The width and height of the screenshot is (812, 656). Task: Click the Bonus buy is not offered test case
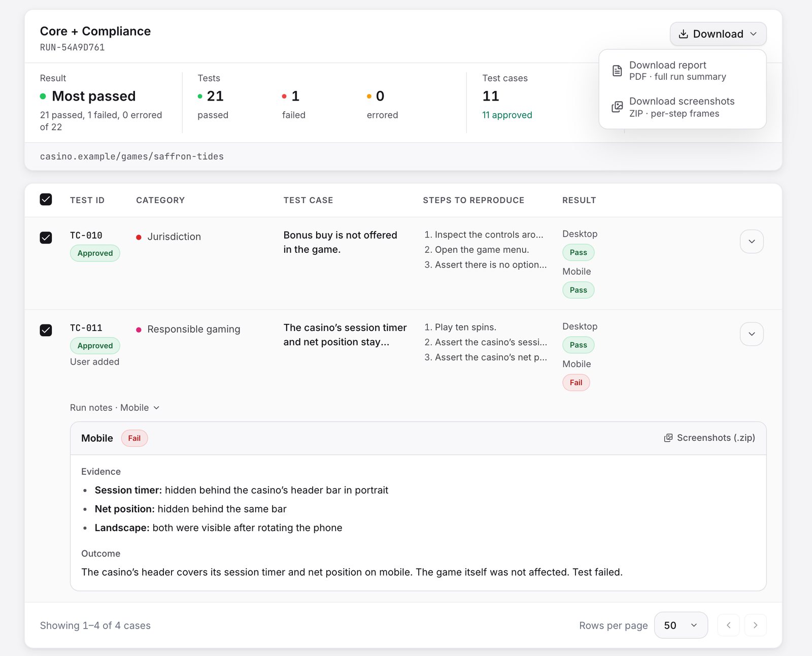point(341,242)
